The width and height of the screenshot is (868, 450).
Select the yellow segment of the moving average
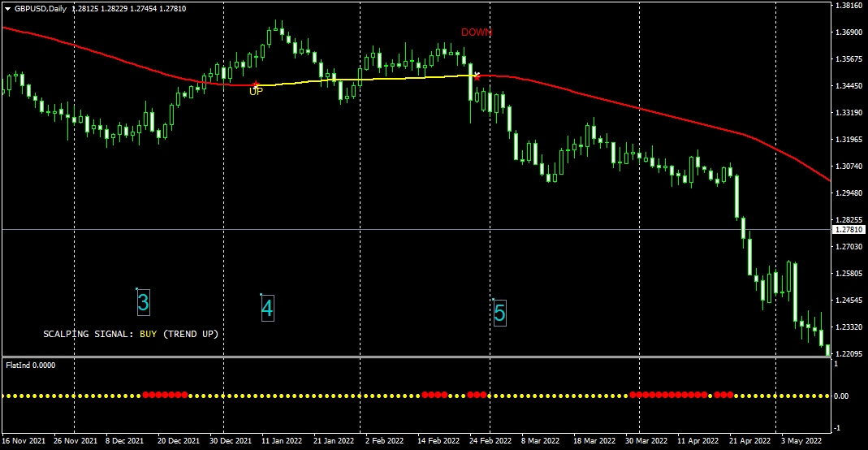tap(365, 80)
